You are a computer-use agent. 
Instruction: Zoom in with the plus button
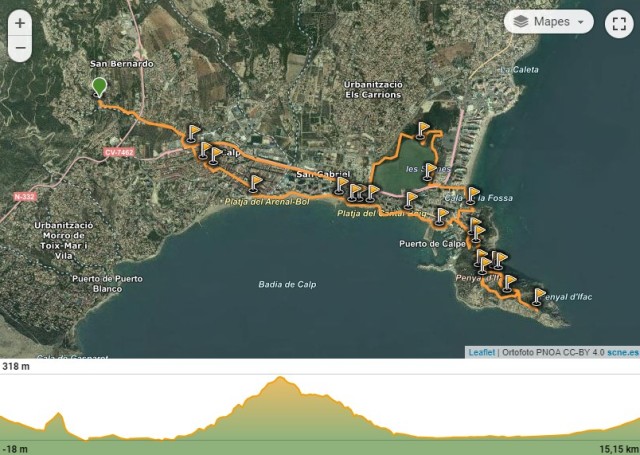click(20, 23)
